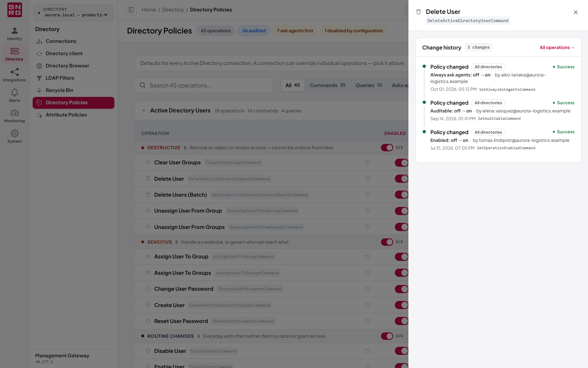
Task: Open LDAP Filters menu item
Action: click(x=73, y=78)
